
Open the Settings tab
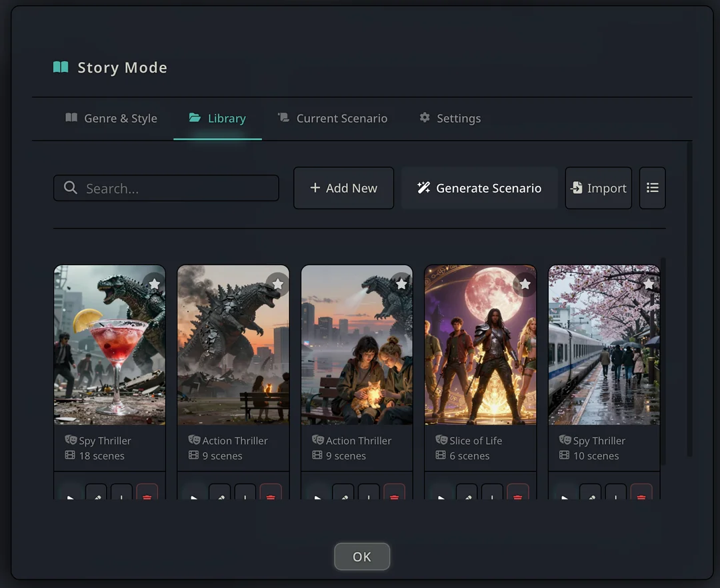[x=451, y=119]
